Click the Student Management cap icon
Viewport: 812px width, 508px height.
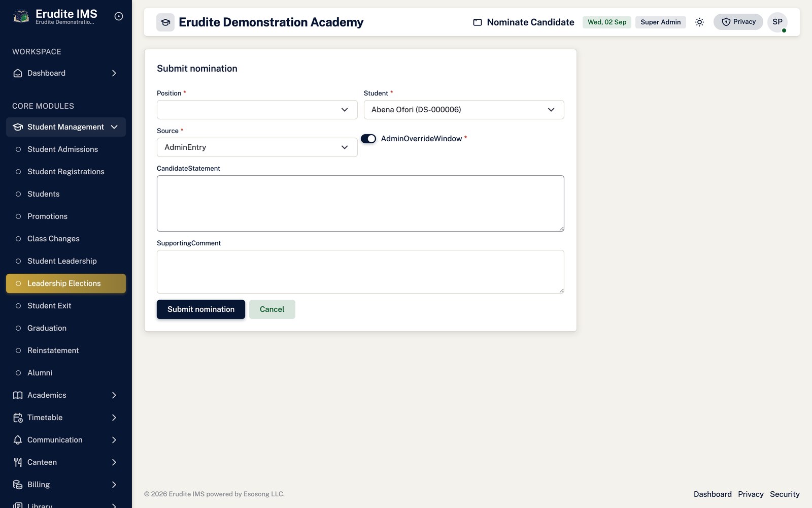(x=18, y=127)
